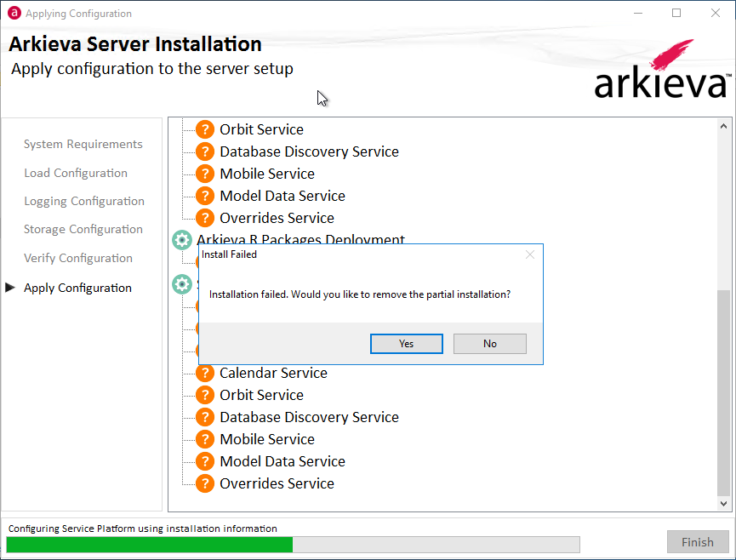Select the Calendar Service row
The width and height of the screenshot is (736, 560).
pos(274,373)
